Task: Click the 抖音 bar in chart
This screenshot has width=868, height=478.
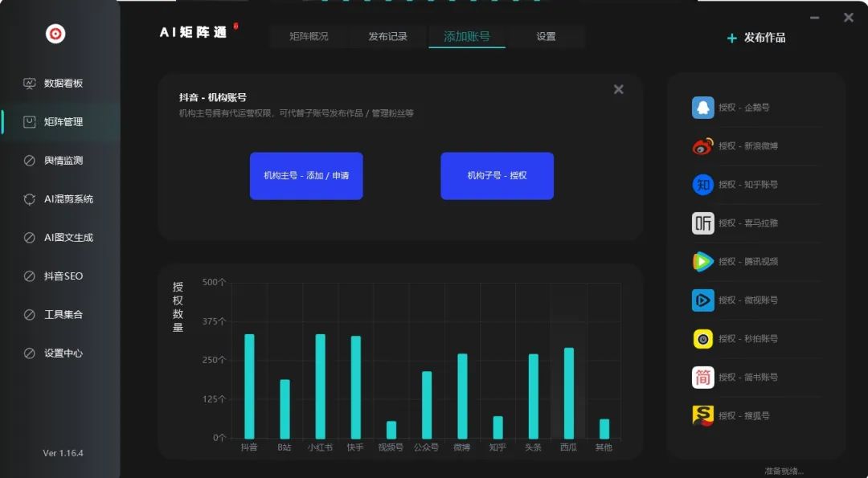Action: [x=249, y=386]
